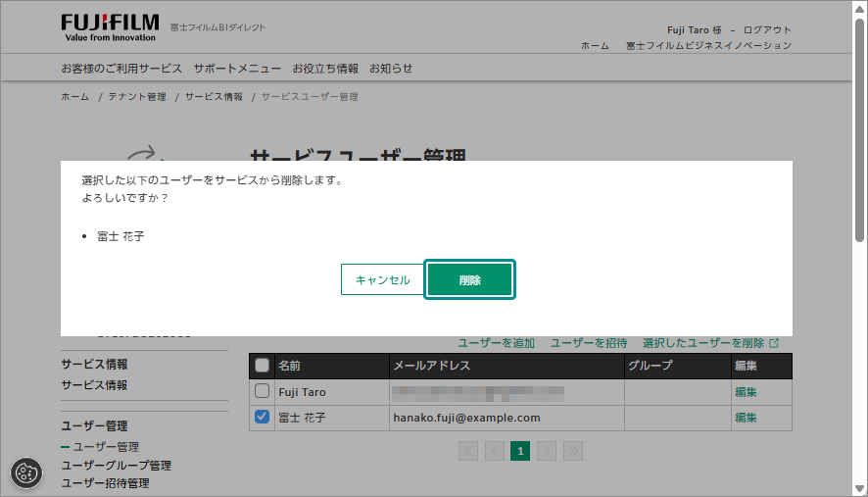
Task: Click 選択したユーザーを削除 link
Action: pos(703,343)
